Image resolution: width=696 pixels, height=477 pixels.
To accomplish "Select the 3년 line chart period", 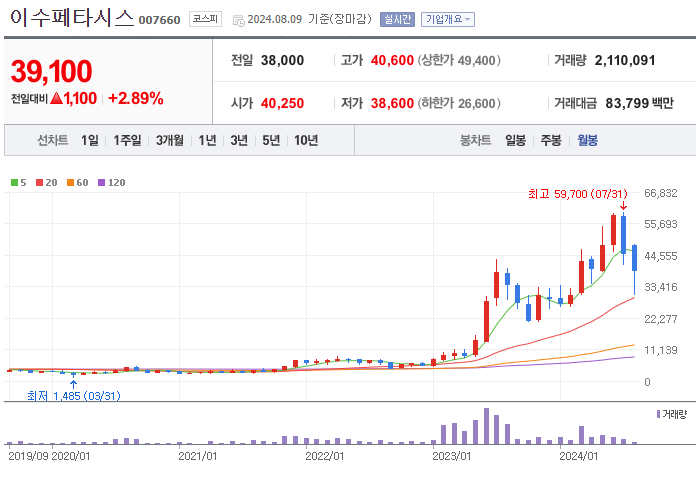I will [x=239, y=141].
